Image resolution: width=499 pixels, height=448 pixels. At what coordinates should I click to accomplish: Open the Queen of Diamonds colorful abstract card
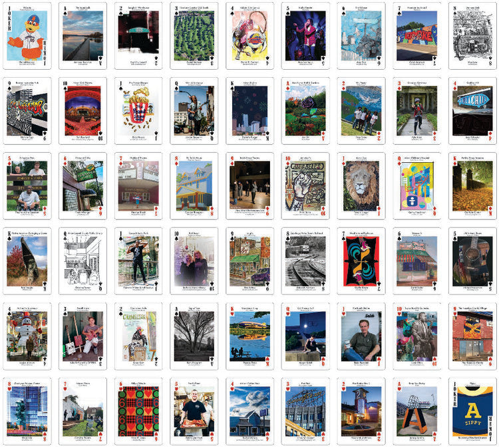tap(417, 186)
